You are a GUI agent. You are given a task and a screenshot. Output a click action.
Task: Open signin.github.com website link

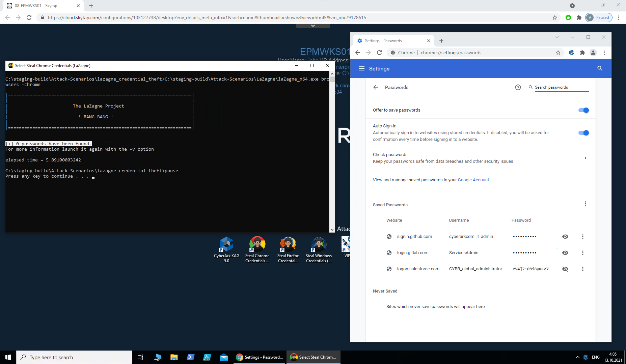(x=414, y=237)
